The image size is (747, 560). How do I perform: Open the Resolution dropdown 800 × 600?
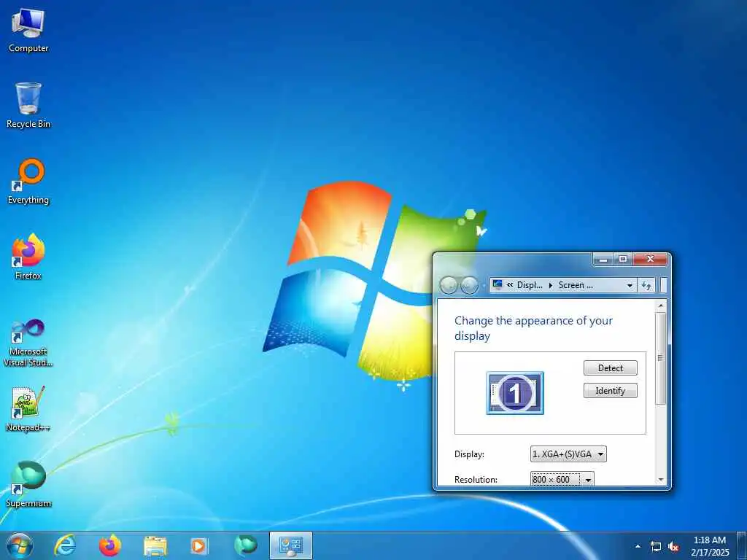pyautogui.click(x=562, y=479)
